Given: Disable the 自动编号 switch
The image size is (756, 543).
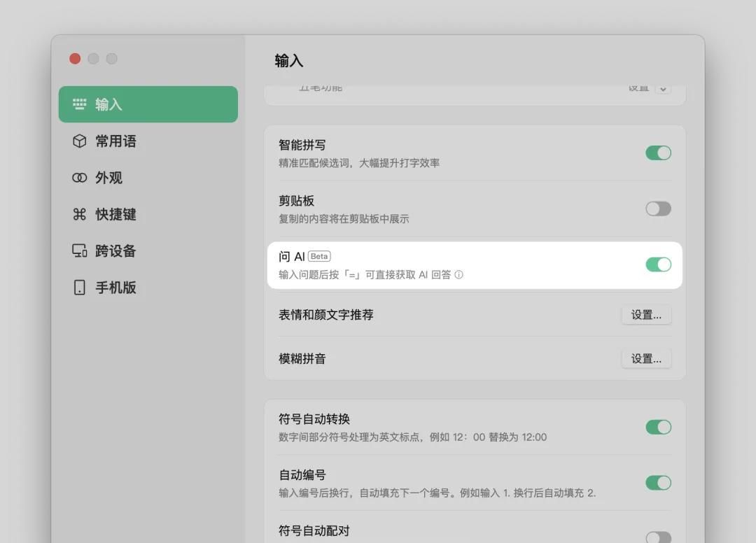Looking at the screenshot, I should tap(658, 483).
